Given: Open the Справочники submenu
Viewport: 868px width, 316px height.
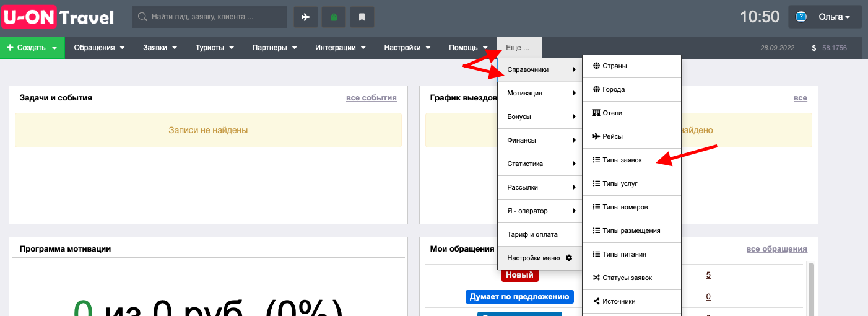Looking at the screenshot, I should [540, 69].
